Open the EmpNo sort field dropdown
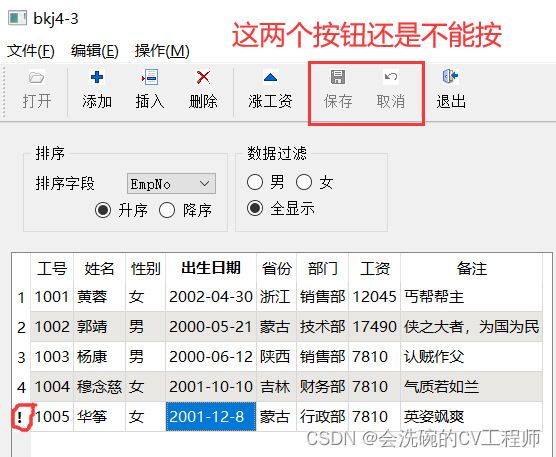This screenshot has width=556, height=457. pyautogui.click(x=171, y=184)
